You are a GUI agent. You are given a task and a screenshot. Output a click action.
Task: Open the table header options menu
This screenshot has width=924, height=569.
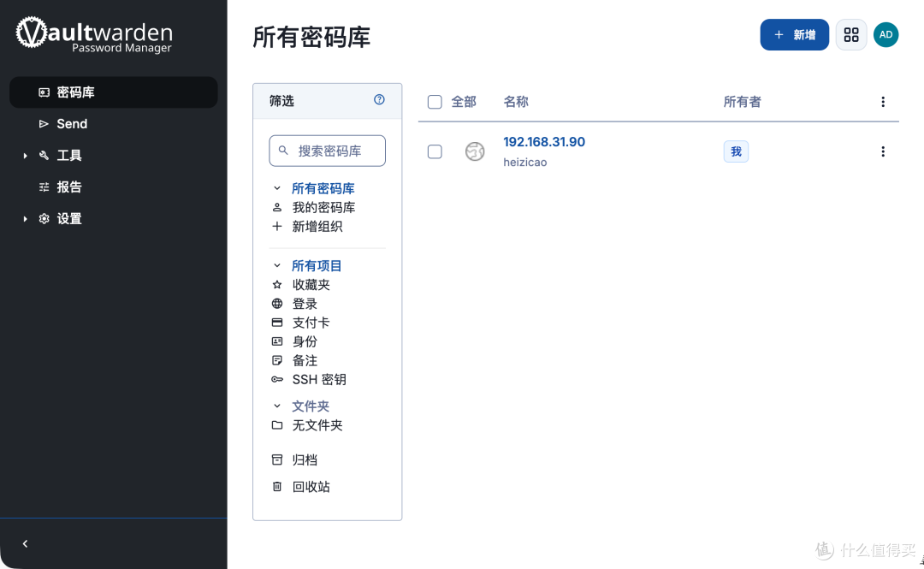tap(883, 102)
